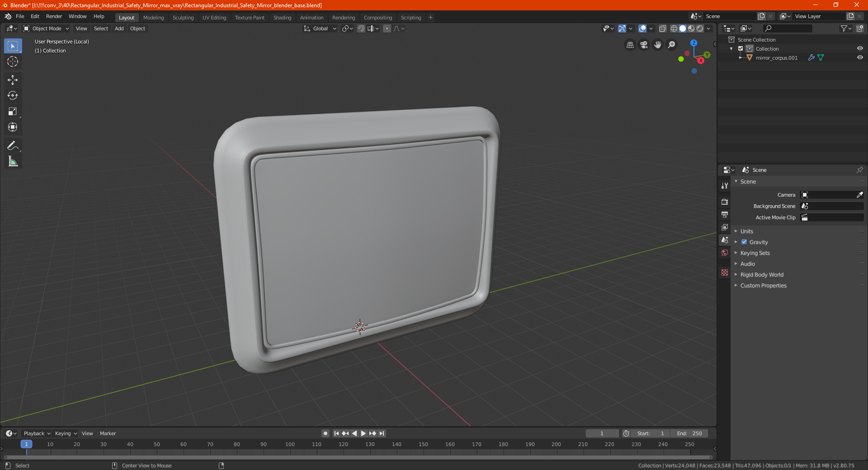The width and height of the screenshot is (868, 470).
Task: Switch to camera view icon
Action: pyautogui.click(x=644, y=45)
